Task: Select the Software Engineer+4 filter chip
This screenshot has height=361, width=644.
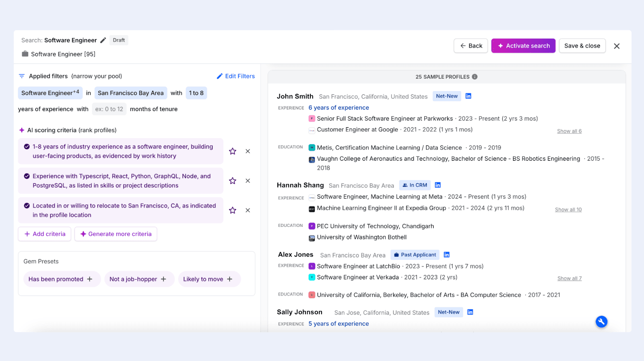Action: point(50,93)
